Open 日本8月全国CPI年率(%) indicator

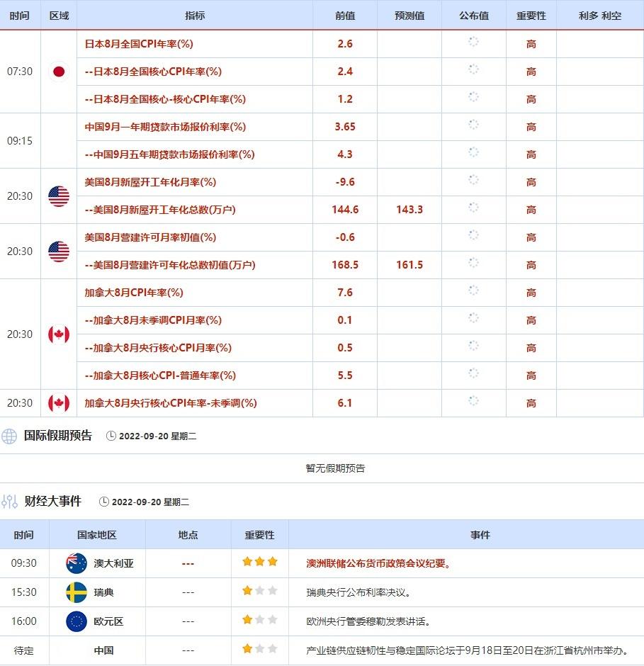tap(139, 44)
